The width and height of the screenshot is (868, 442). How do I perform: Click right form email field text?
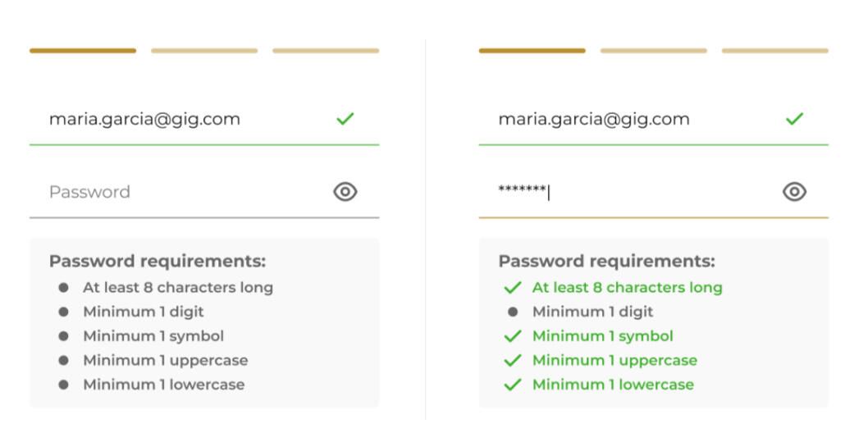(594, 119)
